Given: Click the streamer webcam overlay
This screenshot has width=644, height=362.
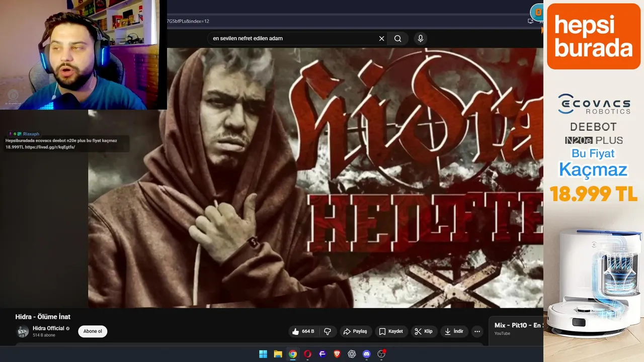Looking at the screenshot, I should tap(83, 54).
